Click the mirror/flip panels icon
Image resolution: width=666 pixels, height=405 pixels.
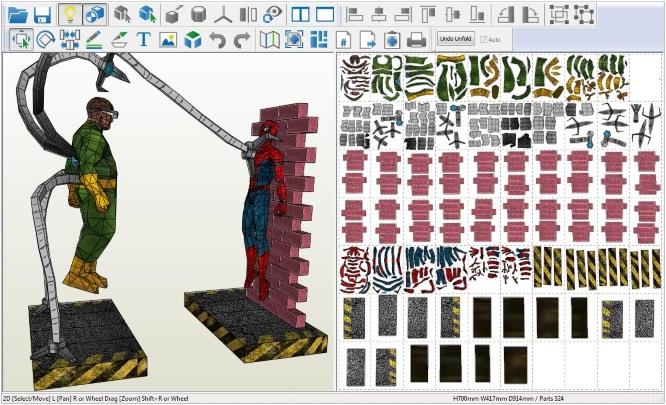pyautogui.click(x=248, y=15)
